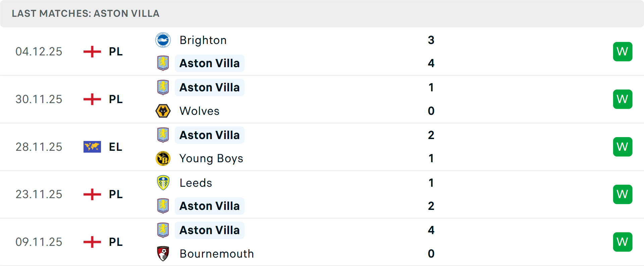This screenshot has width=644, height=266.
Task: Click the Leeds club crest
Action: coord(163,183)
